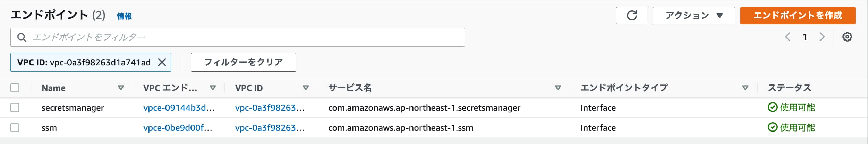
Task: Focus the endpoint filter search field
Action: click(x=237, y=37)
